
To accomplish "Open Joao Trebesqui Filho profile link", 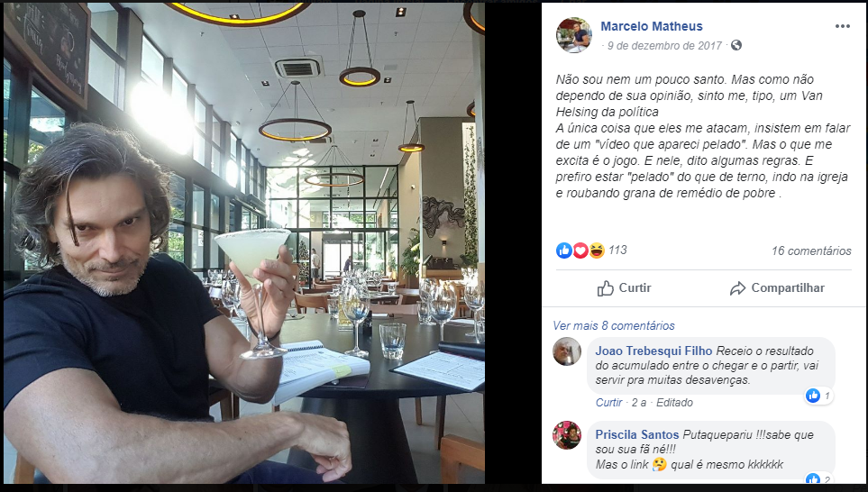I will 653,351.
